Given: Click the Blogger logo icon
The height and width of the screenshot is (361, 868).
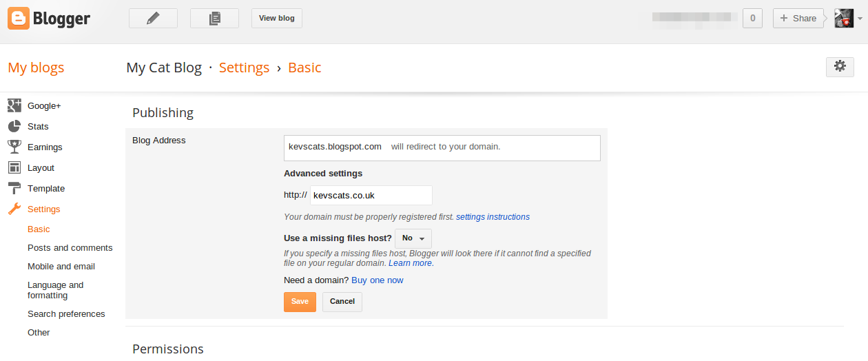Looking at the screenshot, I should pos(19,19).
